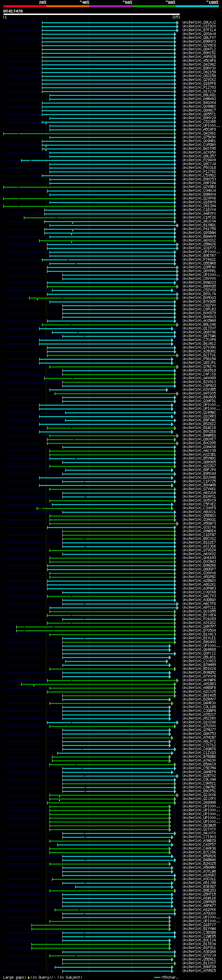Select the UniRef100_P12783 label
Image resolution: width=222 pixels, height=980 pixels.
pos(199,88)
